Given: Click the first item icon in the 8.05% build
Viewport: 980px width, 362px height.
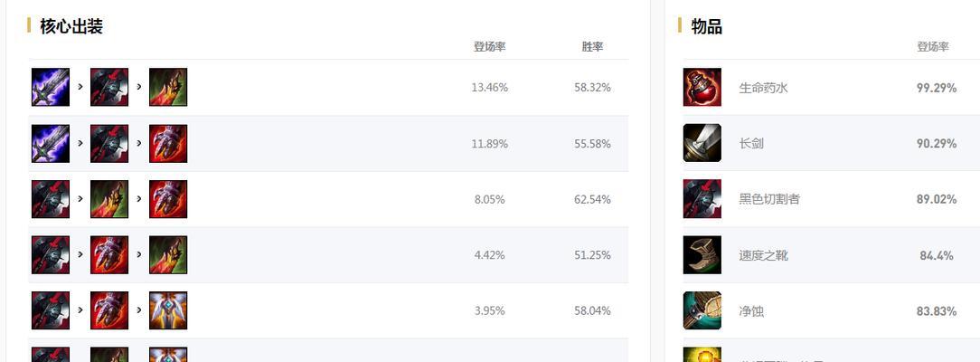Looking at the screenshot, I should (51, 199).
